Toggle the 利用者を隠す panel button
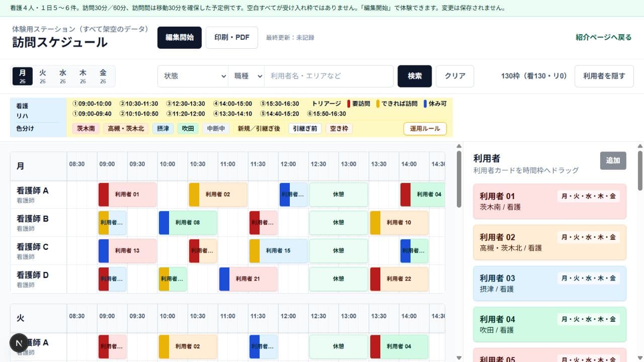This screenshot has width=644, height=362. click(x=604, y=76)
